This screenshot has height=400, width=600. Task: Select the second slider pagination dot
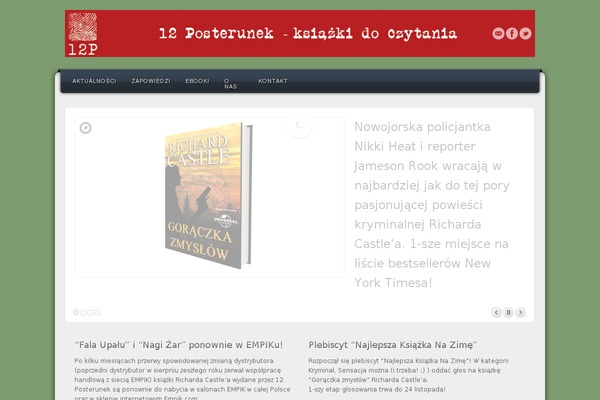point(83,312)
